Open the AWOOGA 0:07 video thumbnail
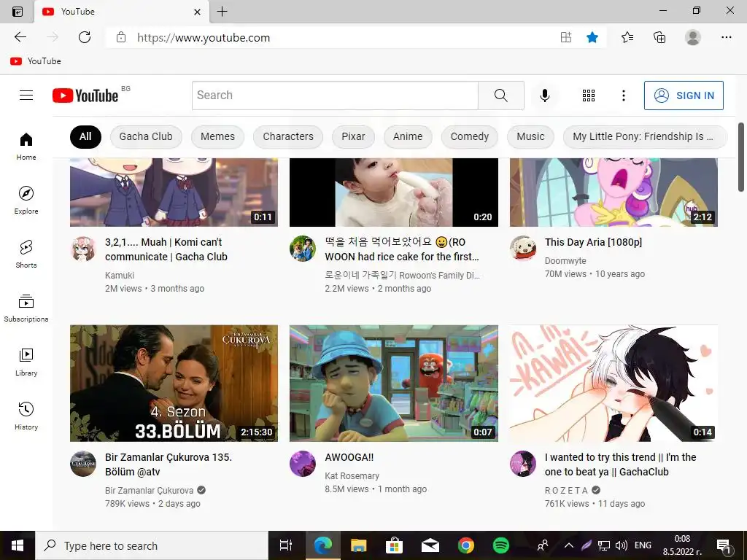The height and width of the screenshot is (560, 747). [x=393, y=384]
